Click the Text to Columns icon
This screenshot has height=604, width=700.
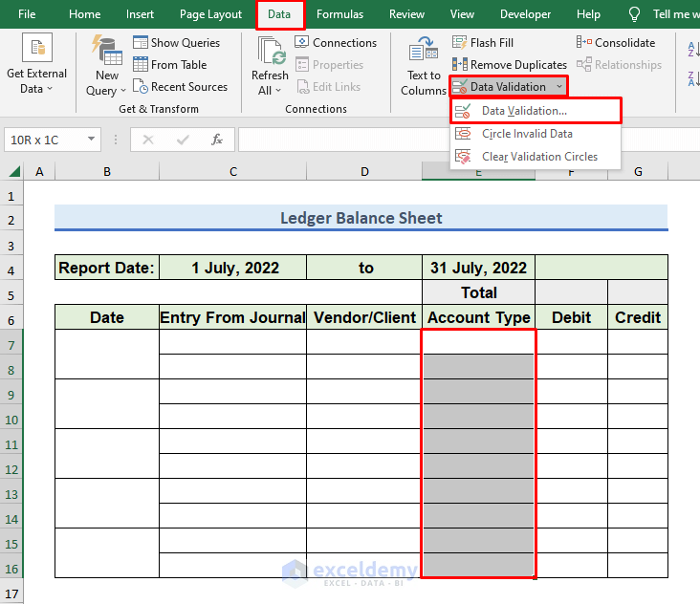click(x=424, y=49)
